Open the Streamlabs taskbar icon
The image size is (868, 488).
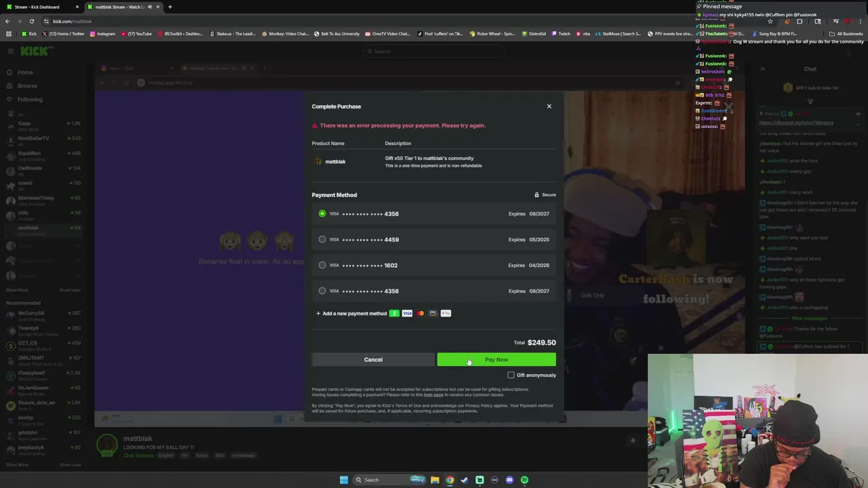click(x=479, y=480)
